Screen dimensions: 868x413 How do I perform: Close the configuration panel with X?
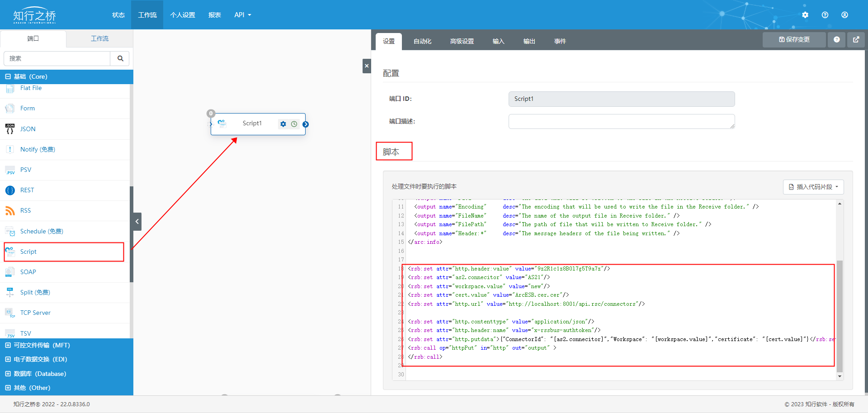tap(367, 66)
